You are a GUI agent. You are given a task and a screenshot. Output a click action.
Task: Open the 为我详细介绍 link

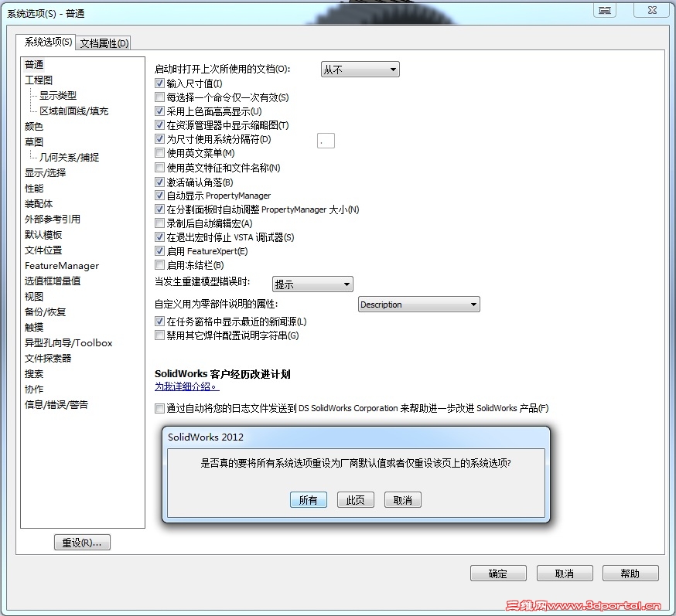pyautogui.click(x=186, y=386)
